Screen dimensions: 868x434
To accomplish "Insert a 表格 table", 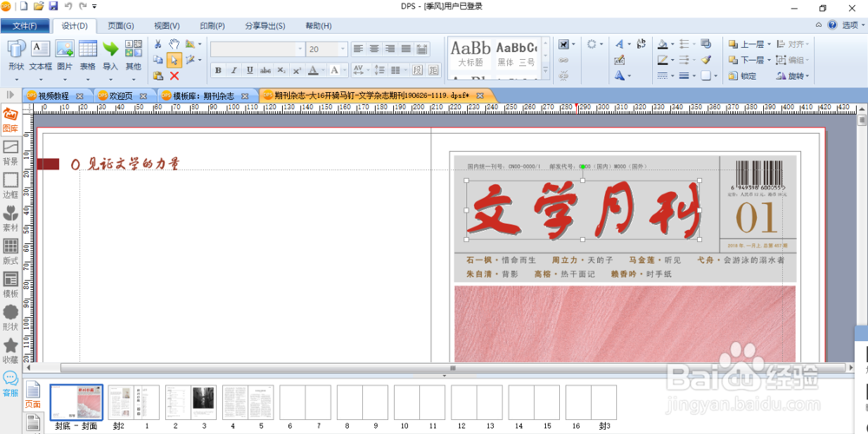I will pyautogui.click(x=88, y=56).
